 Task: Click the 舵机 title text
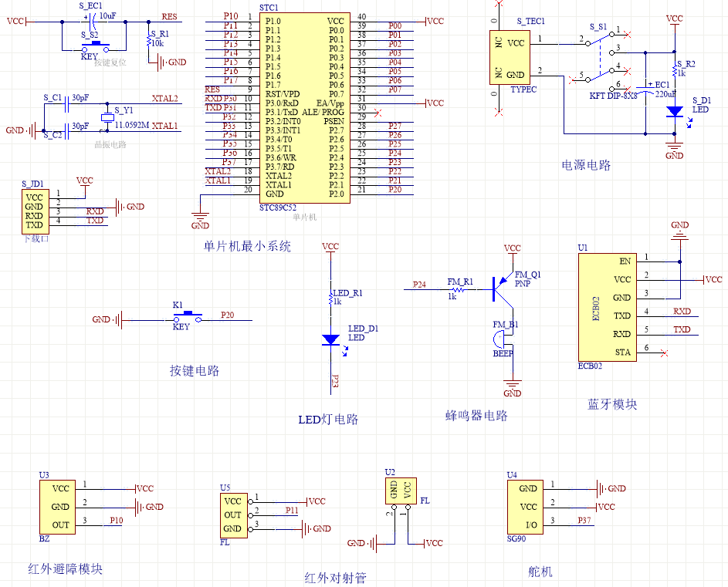point(540,572)
